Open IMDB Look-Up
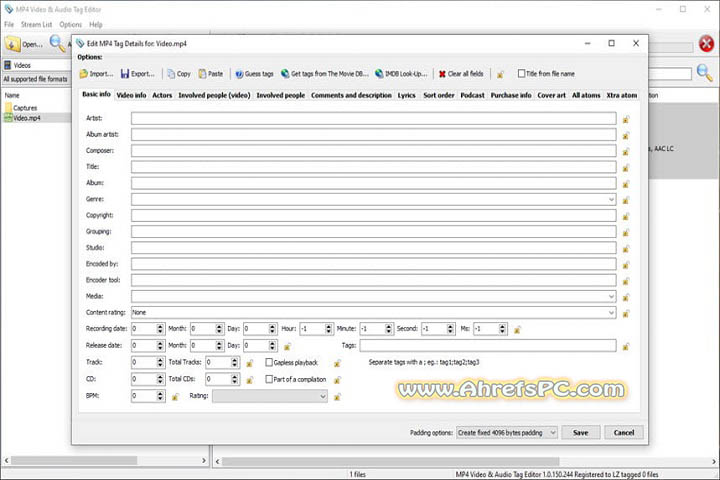Viewport: 720px width, 480px height. 401,73
